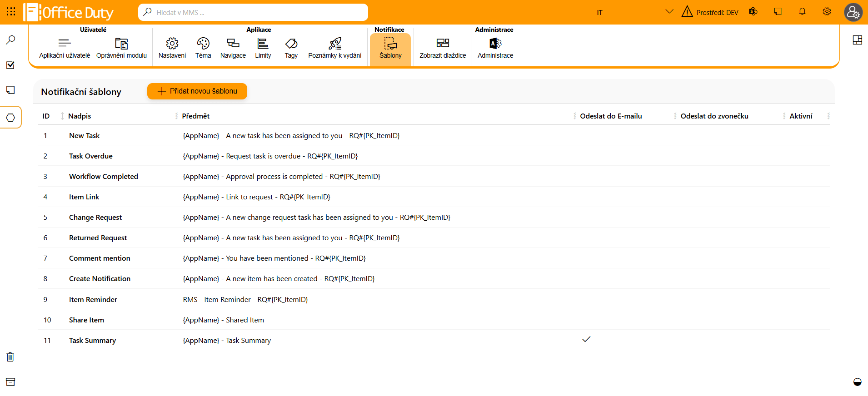
Task: Open Task Overdue template row
Action: pyautogui.click(x=434, y=156)
